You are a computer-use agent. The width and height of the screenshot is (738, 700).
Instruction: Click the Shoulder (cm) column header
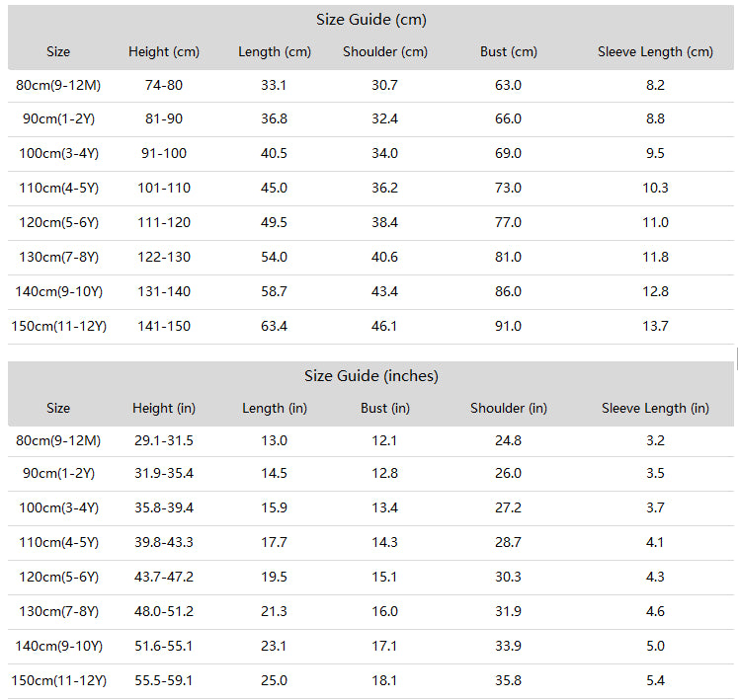(x=385, y=51)
